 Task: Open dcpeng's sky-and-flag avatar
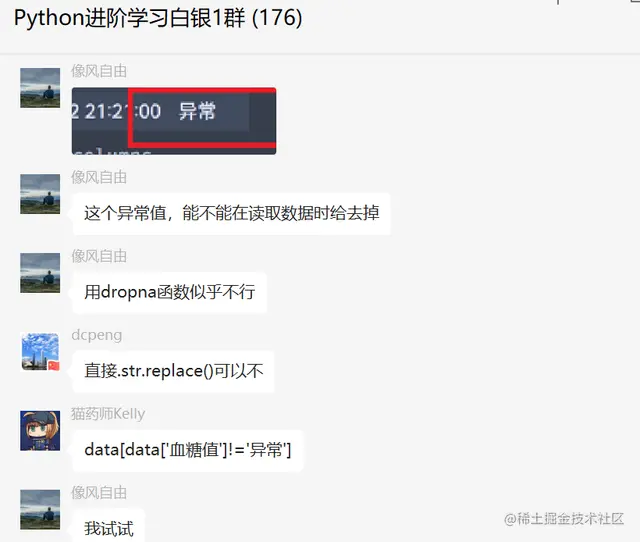coord(40,352)
